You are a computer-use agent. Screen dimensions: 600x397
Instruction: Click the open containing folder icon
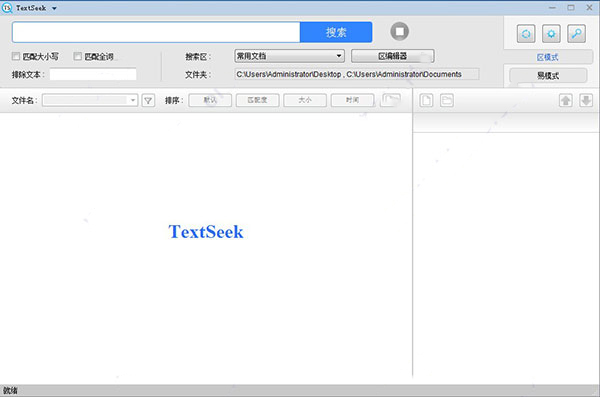447,100
